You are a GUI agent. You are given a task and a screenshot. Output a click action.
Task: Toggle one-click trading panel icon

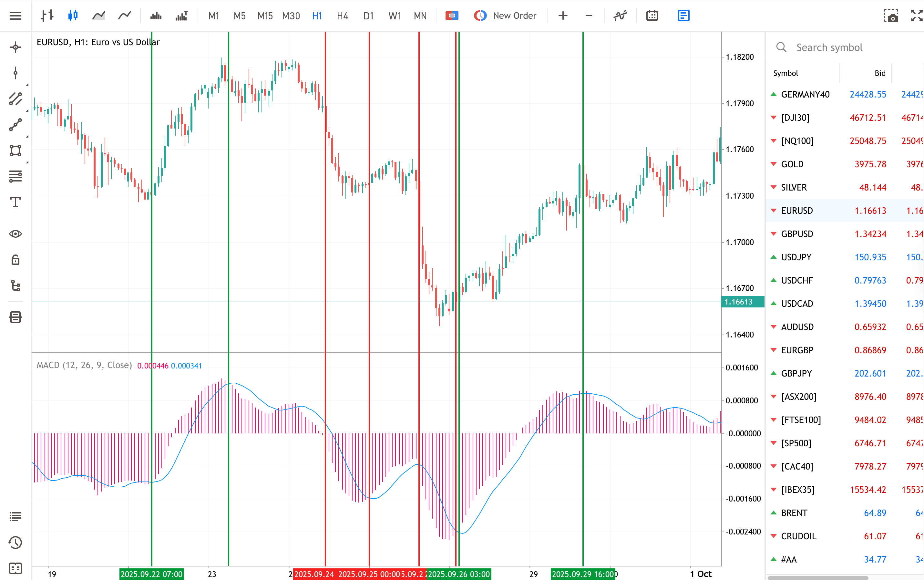click(x=452, y=16)
